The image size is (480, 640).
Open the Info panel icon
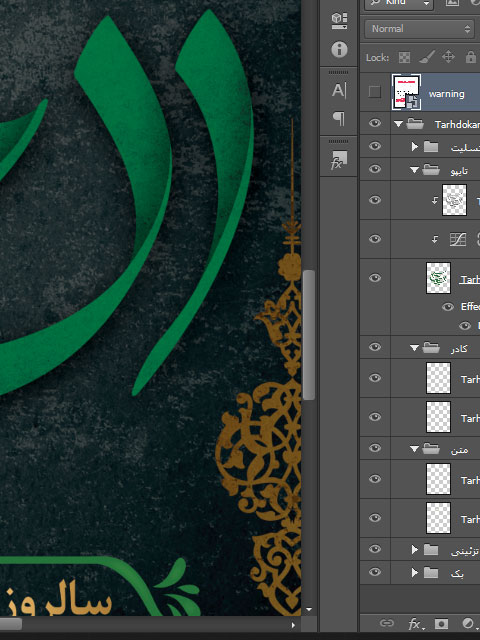[339, 49]
